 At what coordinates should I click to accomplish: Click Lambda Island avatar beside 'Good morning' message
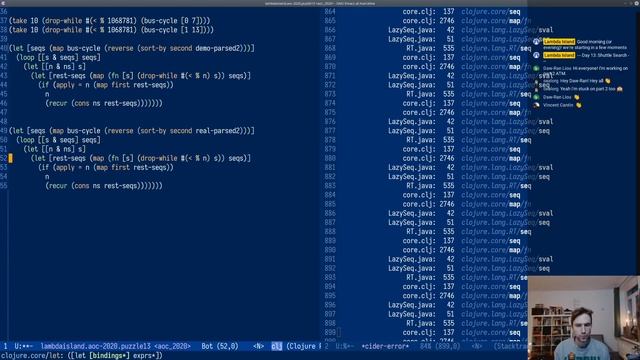(536, 42)
